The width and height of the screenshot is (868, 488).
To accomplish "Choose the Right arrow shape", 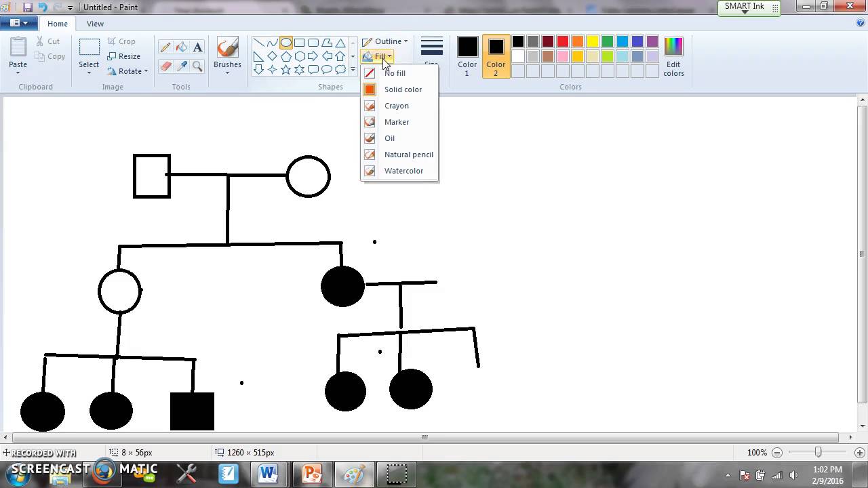I will coord(313,56).
